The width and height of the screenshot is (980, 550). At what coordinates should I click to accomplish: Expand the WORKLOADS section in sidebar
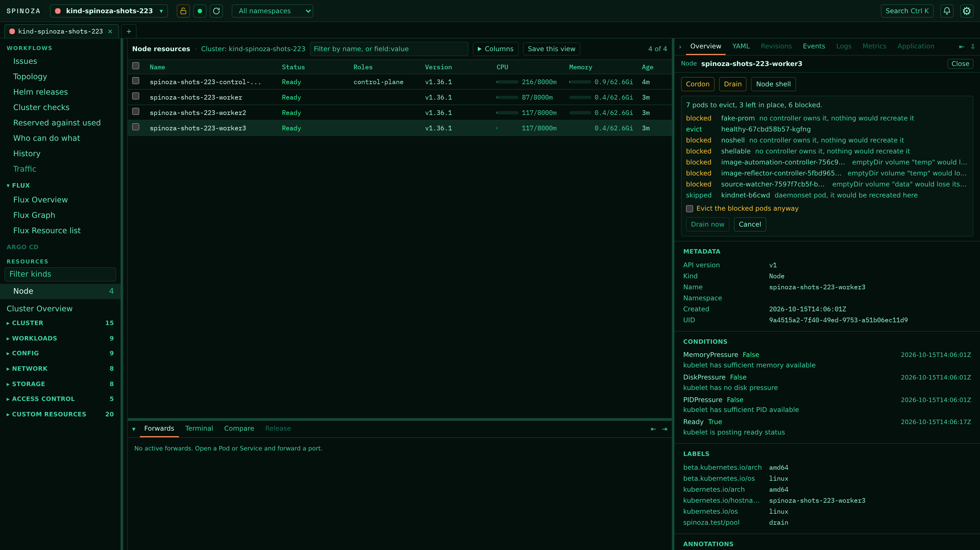point(34,338)
